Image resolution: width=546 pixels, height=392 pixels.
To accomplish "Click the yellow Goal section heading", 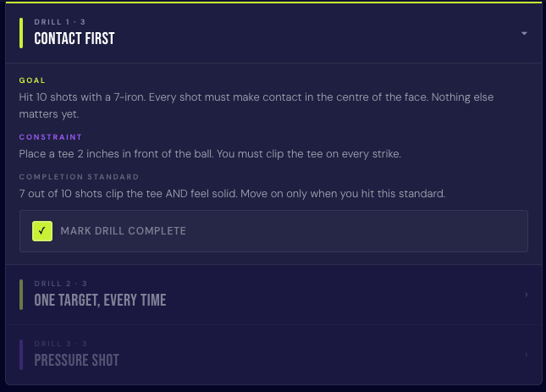I will tap(32, 80).
